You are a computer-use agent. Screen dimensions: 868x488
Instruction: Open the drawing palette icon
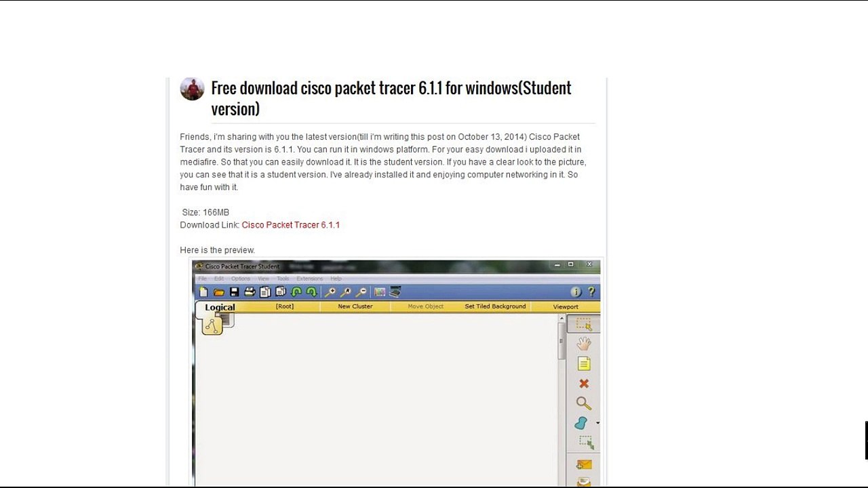(x=380, y=292)
